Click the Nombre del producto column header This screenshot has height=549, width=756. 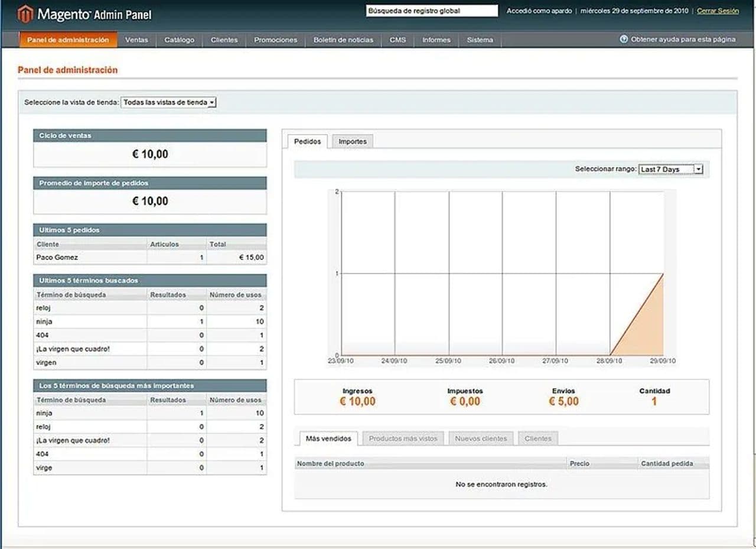click(x=430, y=463)
